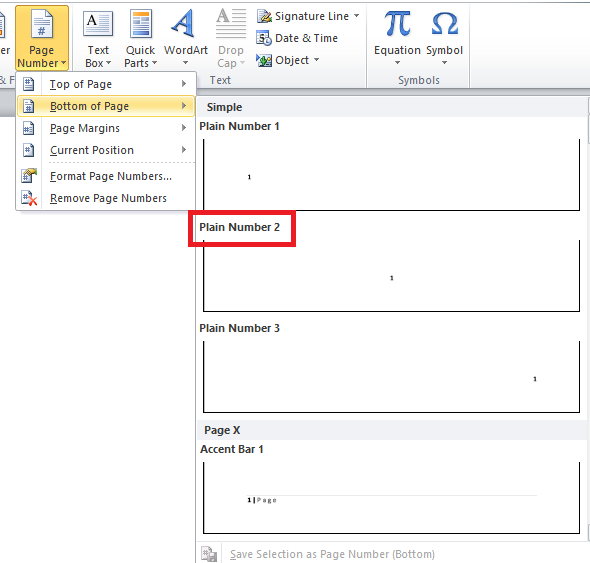Screen dimensions: 590x563
Task: Click the Page Number ribbon icon
Action: click(x=42, y=24)
